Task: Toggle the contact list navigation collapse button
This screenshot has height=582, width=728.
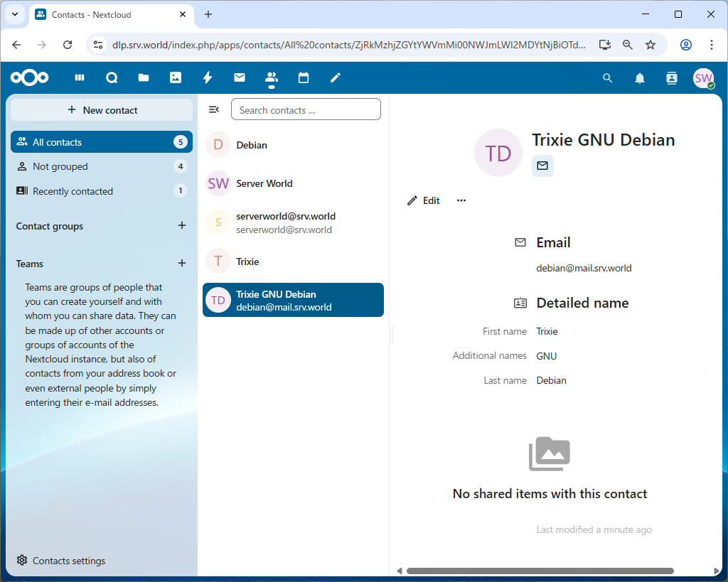Action: click(x=213, y=109)
